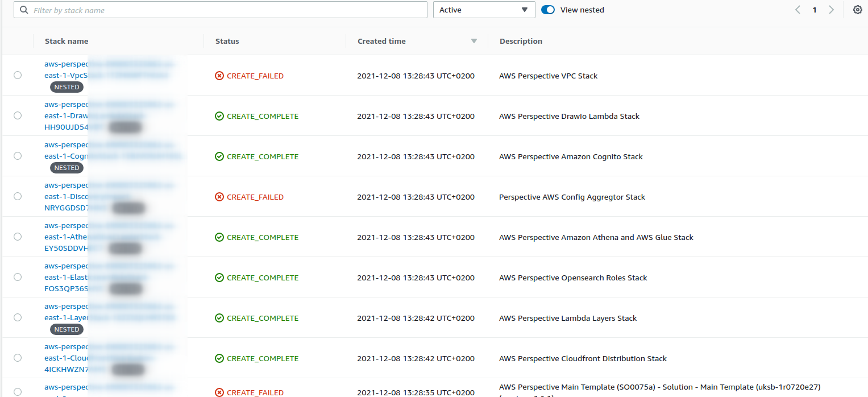
Task: Open the Cloudfront stack link 4ICKHWZN
Action: pos(110,358)
